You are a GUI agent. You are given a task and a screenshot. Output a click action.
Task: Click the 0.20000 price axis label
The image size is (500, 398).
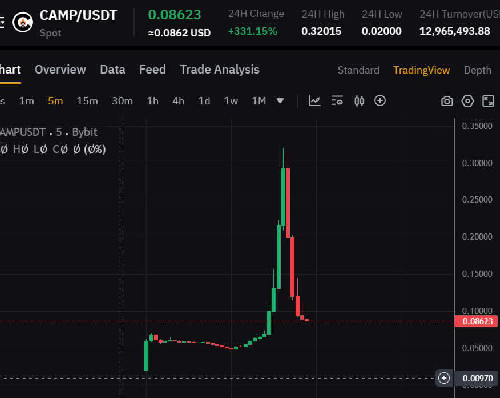click(477, 236)
